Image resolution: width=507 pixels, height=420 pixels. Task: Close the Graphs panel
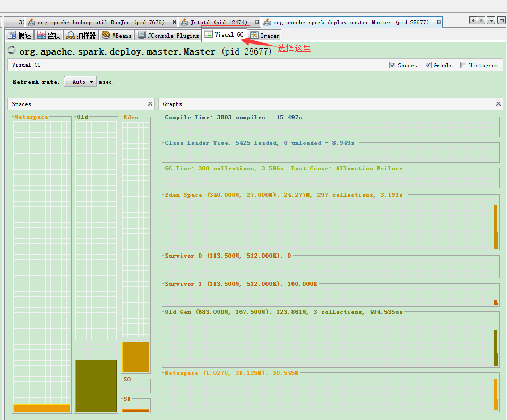click(x=498, y=104)
